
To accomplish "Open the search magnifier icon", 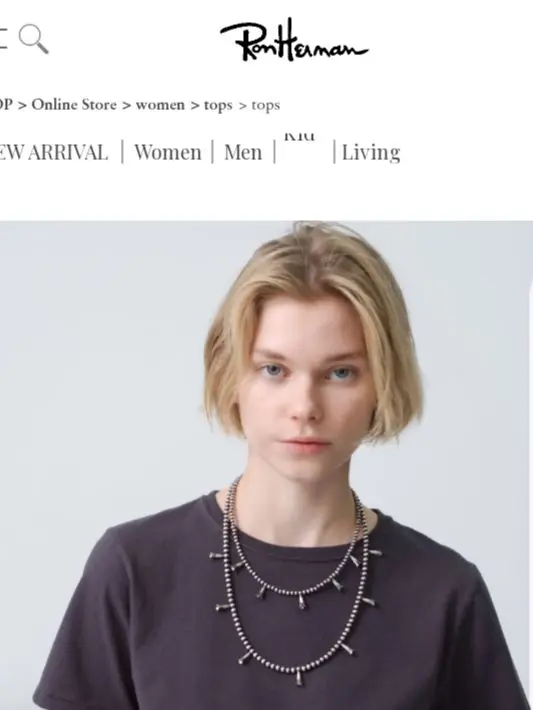I will coord(34,39).
